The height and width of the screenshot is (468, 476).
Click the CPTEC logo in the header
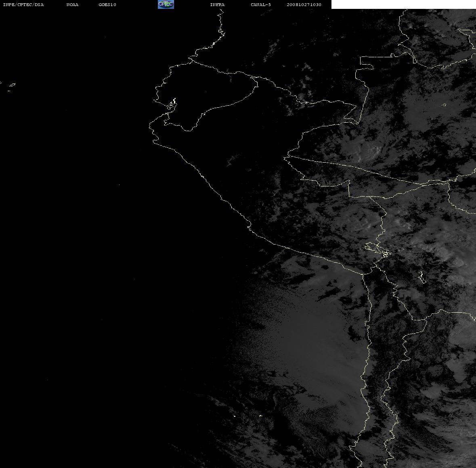[166, 4]
